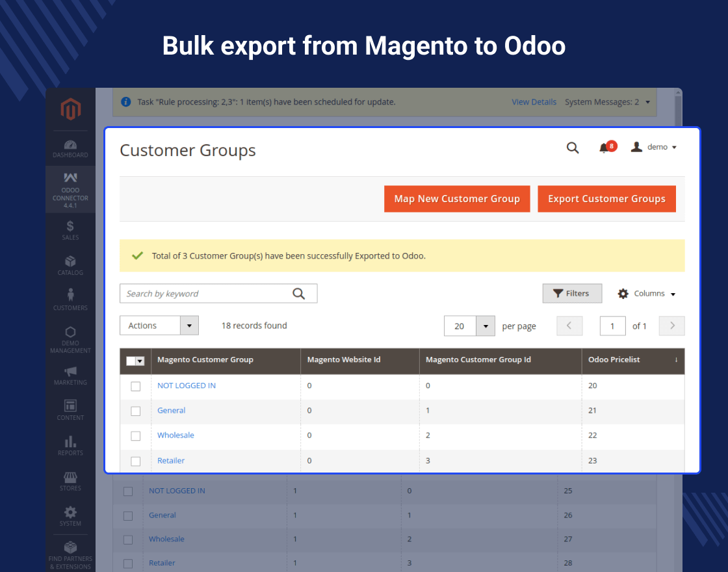Sort by Magento Customer Group column header
The height and width of the screenshot is (572, 728).
(226, 360)
